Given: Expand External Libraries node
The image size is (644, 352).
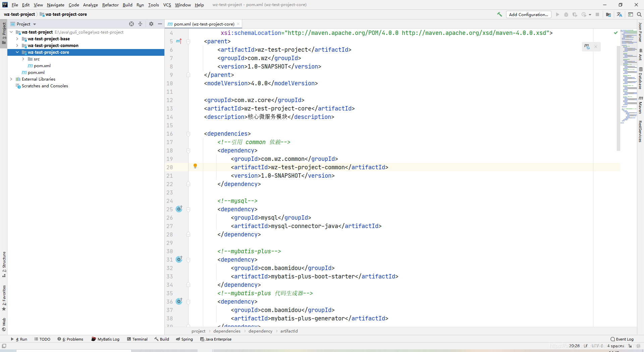Looking at the screenshot, I should (11, 79).
